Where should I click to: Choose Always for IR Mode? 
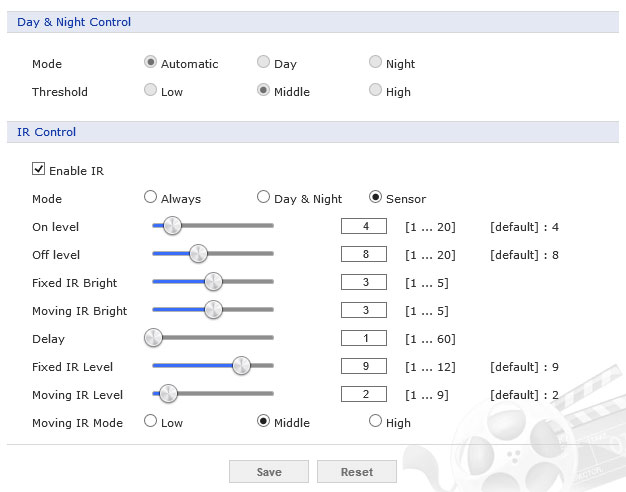151,198
